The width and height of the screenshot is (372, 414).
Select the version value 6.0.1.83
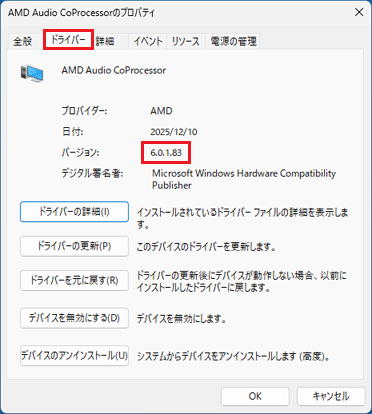click(x=166, y=153)
